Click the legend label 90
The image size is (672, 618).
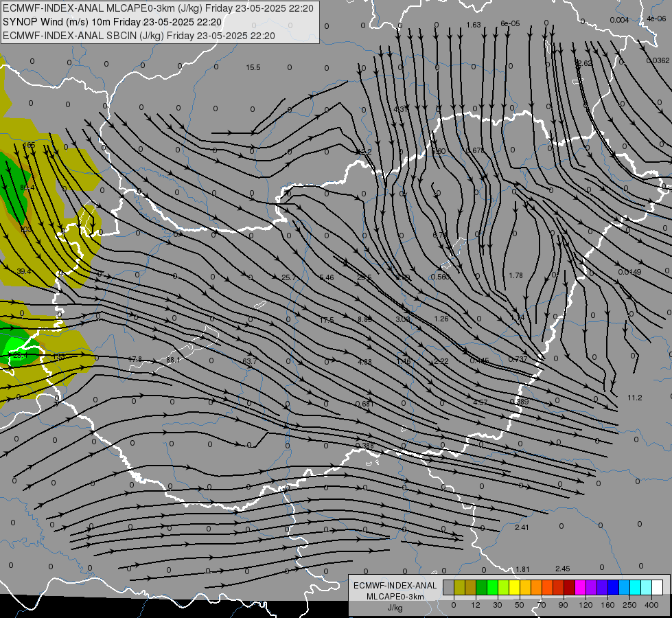[563, 605]
